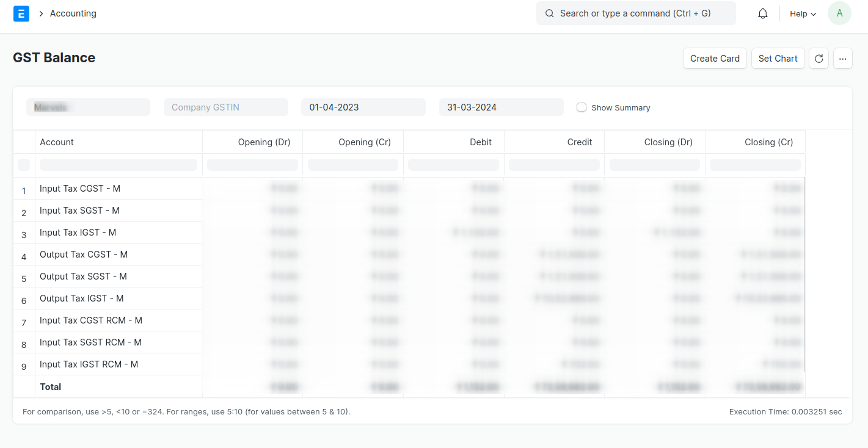Click the GST Balance page title
The width and height of the screenshot is (868, 448).
click(54, 58)
